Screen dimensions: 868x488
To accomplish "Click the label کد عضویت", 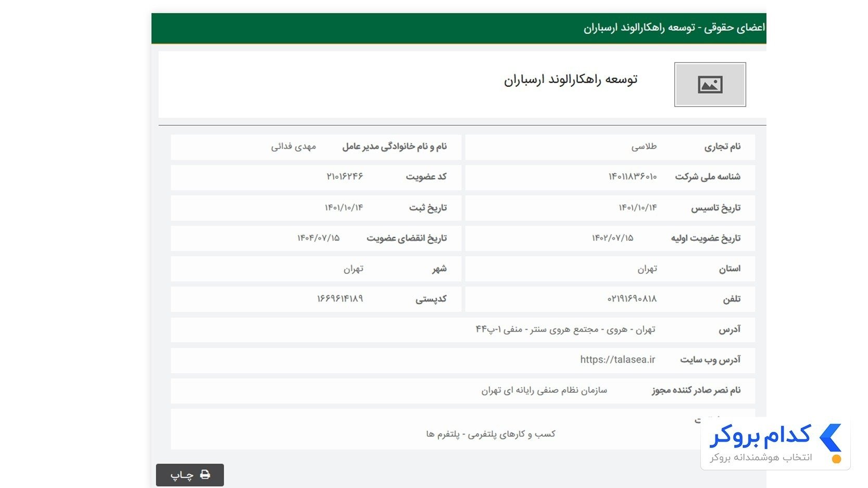I will click(426, 177).
